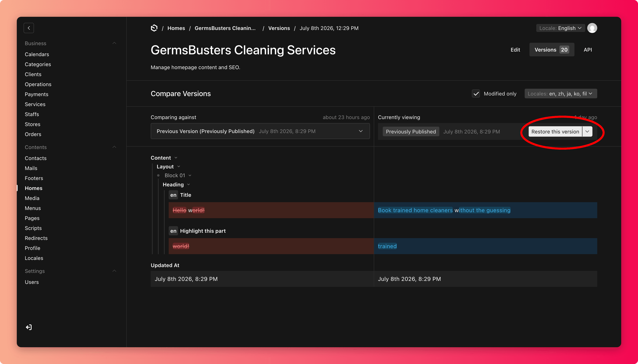Viewport: 638px width, 364px height.
Task: Click the 'Compare Versions' heading
Action: [180, 94]
